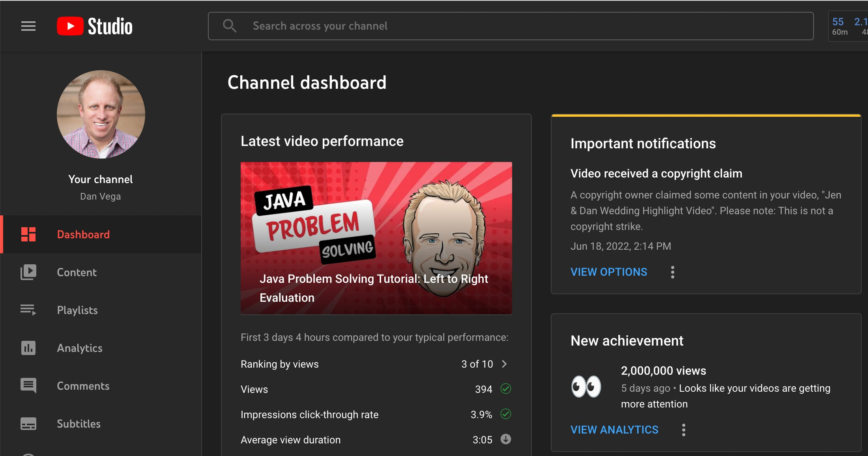Select the Content sidebar icon
Viewport: 868px width, 456px height.
(28, 272)
